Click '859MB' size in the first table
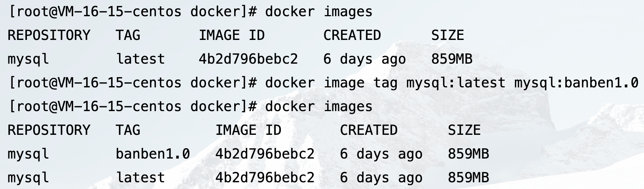644x189 pixels. 452,59
